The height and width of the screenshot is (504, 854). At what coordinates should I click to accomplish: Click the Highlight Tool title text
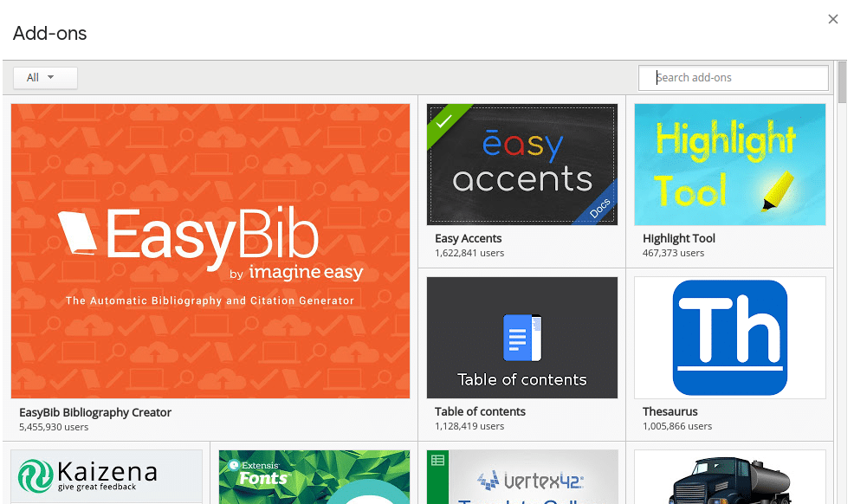(679, 238)
